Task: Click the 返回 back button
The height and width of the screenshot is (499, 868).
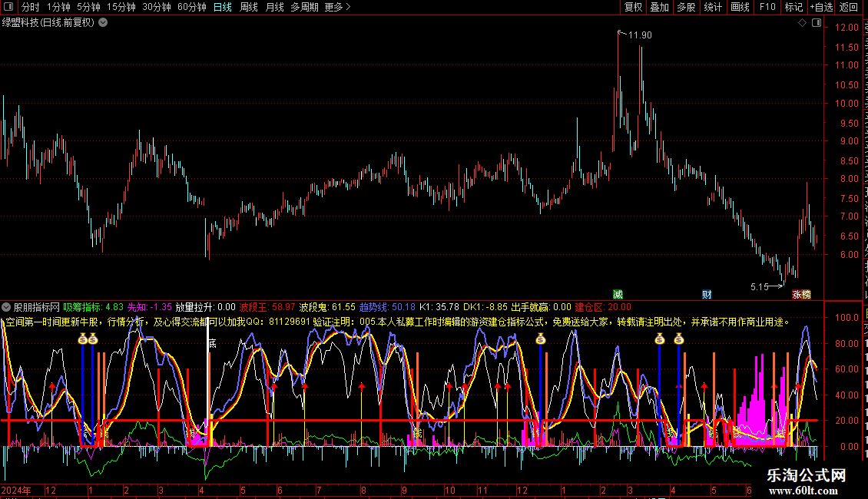Action: [849, 7]
